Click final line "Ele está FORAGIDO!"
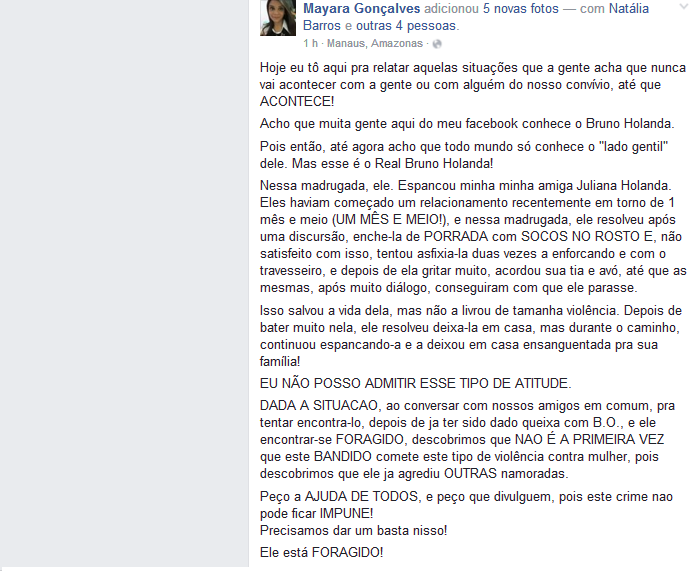Image resolution: width=695 pixels, height=571 pixels. pos(322,552)
